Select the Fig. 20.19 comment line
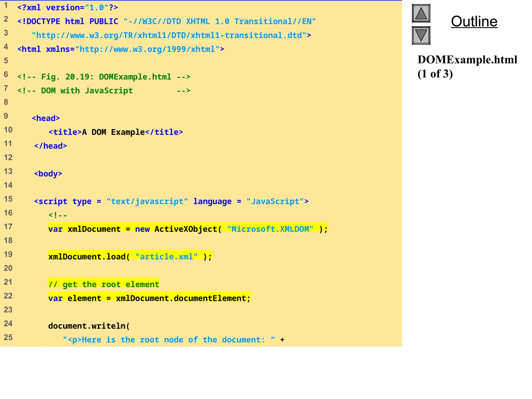The height and width of the screenshot is (399, 532). (x=104, y=77)
